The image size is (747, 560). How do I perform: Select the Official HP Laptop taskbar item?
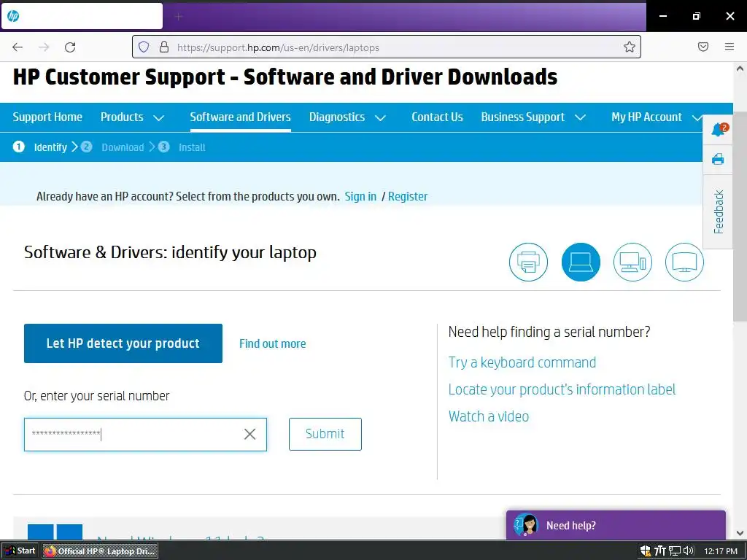pyautogui.click(x=101, y=551)
